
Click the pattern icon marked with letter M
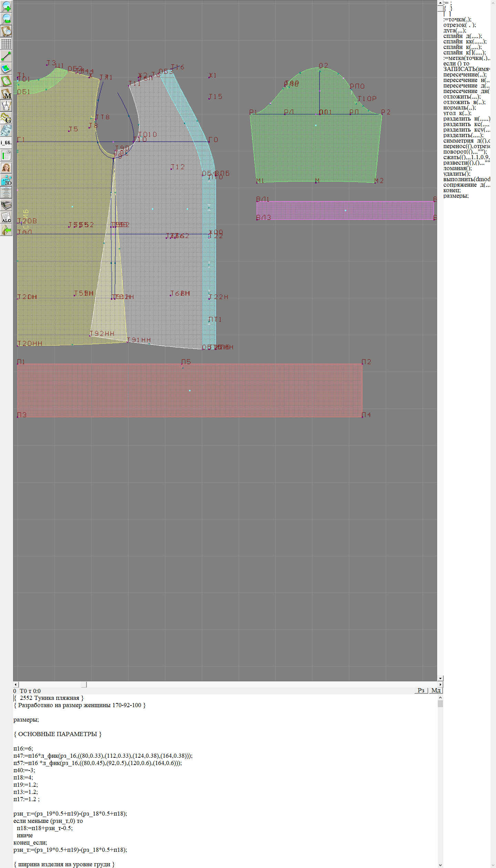[x=6, y=94]
